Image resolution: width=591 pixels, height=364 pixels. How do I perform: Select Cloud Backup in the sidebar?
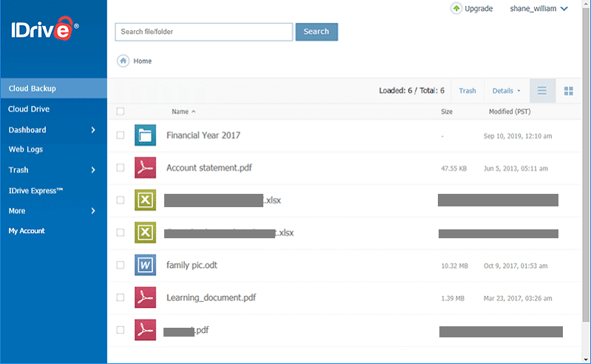pyautogui.click(x=53, y=88)
